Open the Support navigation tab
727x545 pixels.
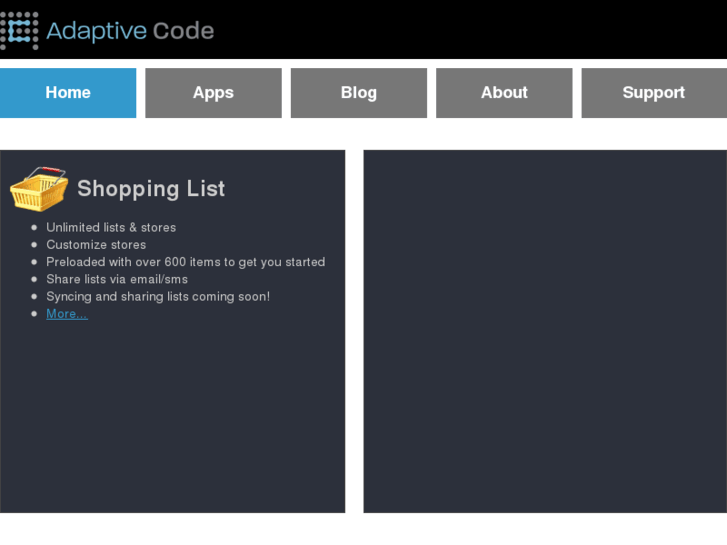click(654, 93)
